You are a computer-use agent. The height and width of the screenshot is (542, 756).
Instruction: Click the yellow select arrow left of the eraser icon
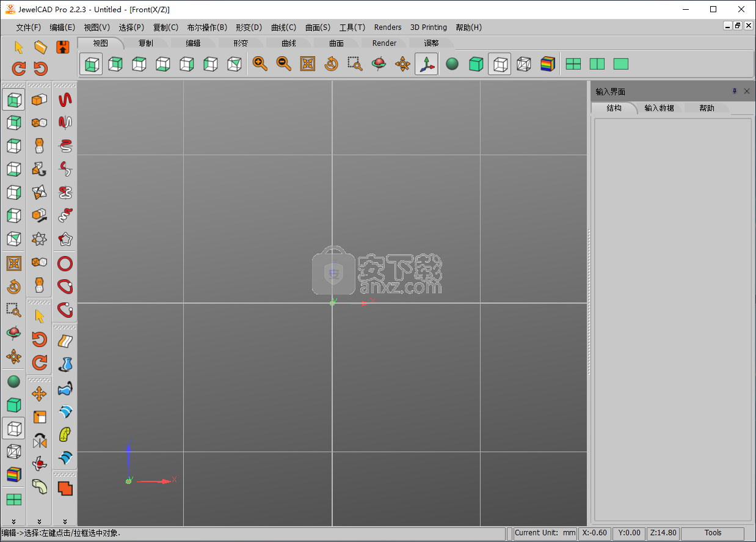19,47
